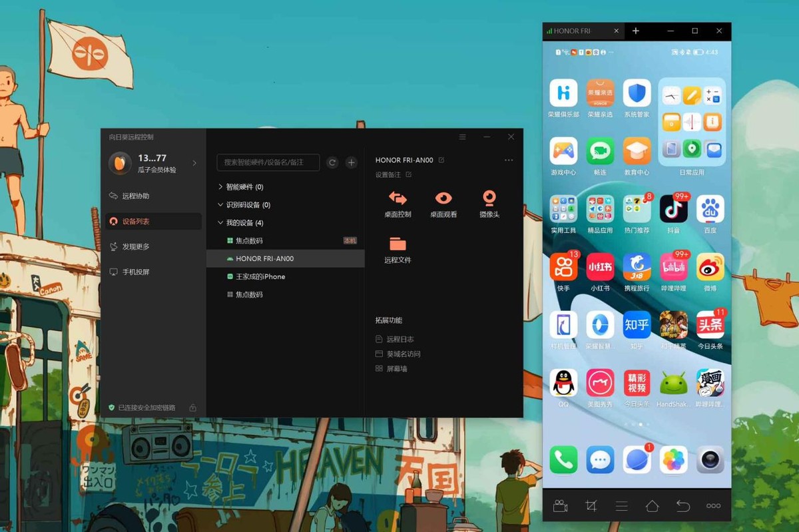Image resolution: width=799 pixels, height=532 pixels.
Task: Click the 桌面观看 eye icon
Action: (443, 198)
